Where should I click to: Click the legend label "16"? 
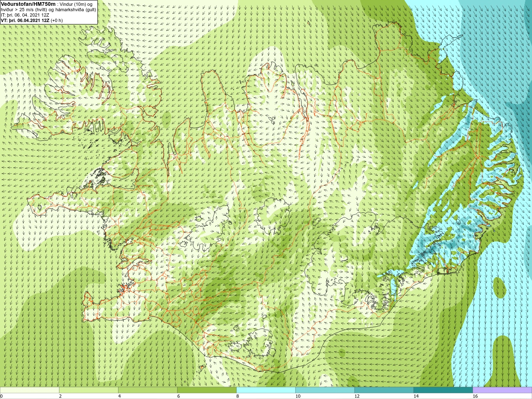point(475,396)
